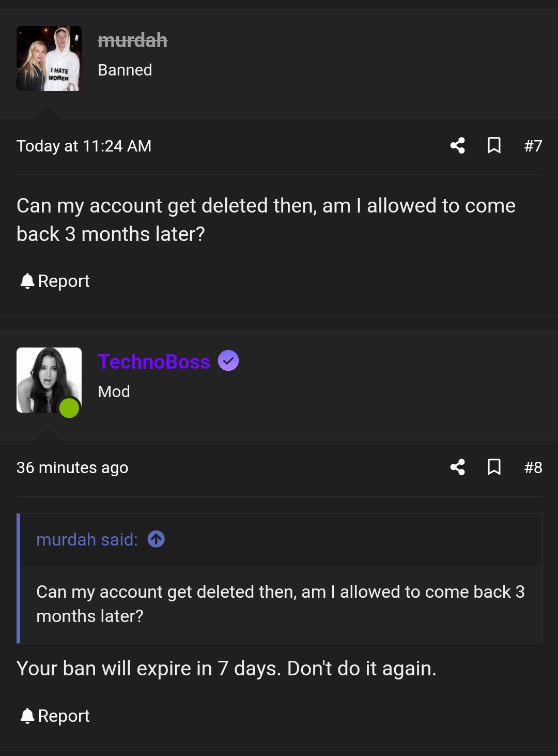
Task: Open the '36 minutes ago' timestamp link
Action: coord(72,467)
